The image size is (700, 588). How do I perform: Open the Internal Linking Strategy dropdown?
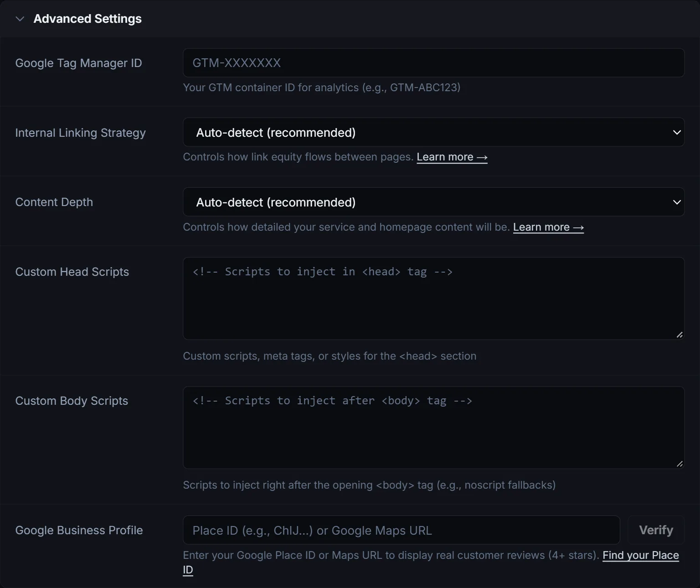tap(433, 133)
